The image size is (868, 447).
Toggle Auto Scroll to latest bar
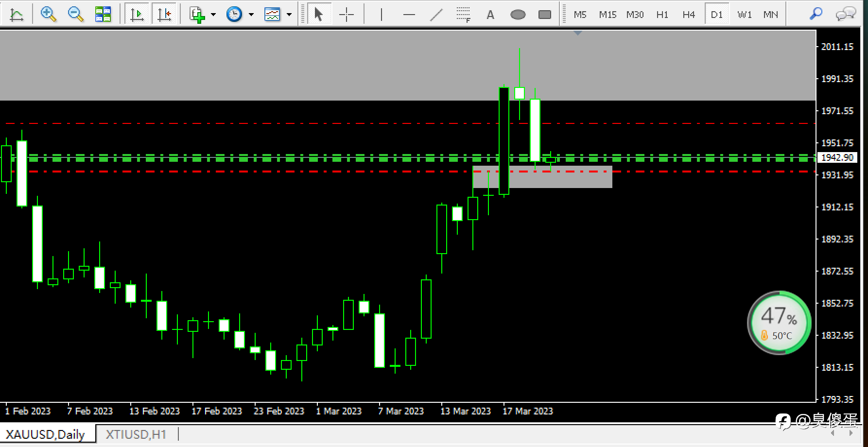137,15
